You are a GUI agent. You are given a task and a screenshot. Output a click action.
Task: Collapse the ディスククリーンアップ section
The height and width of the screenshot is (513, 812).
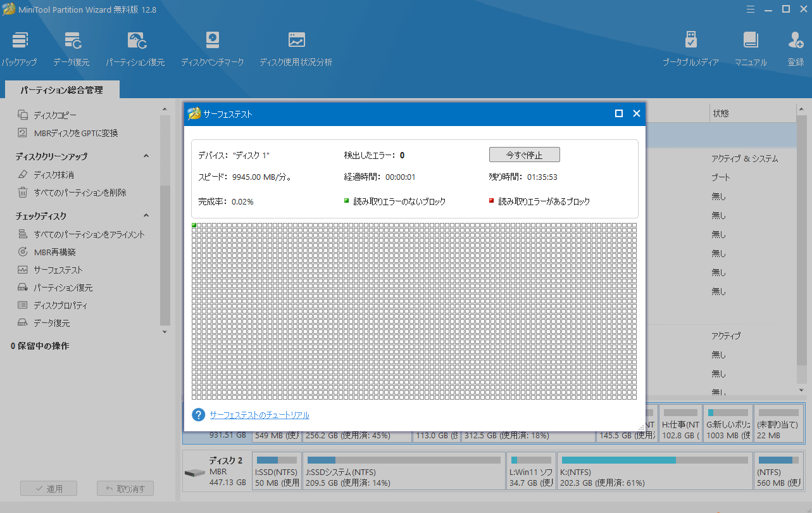pyautogui.click(x=146, y=156)
